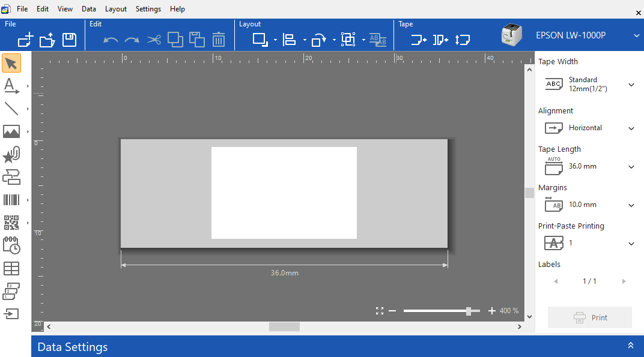Click the align objects icon
Image resolution: width=644 pixels, height=357 pixels.
tap(289, 40)
